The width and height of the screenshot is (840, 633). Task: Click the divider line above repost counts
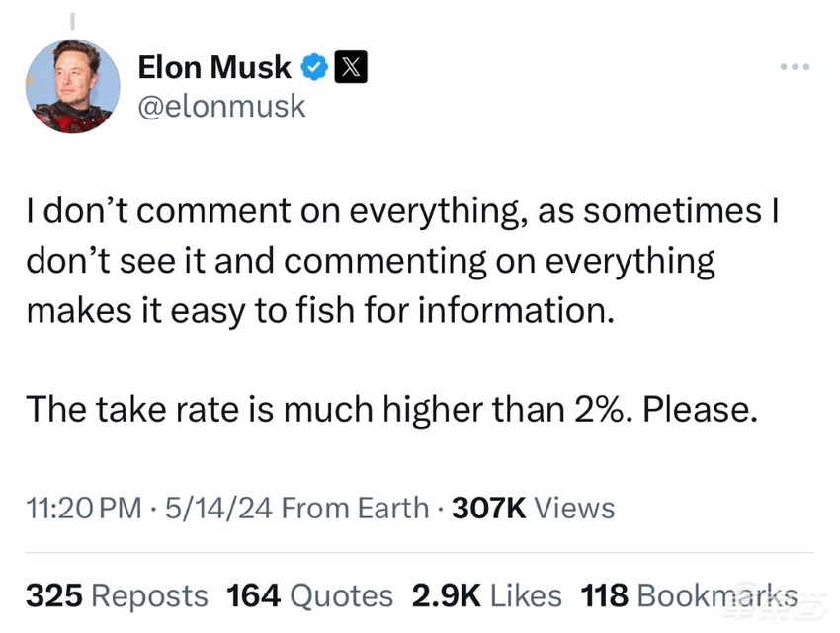(x=420, y=553)
